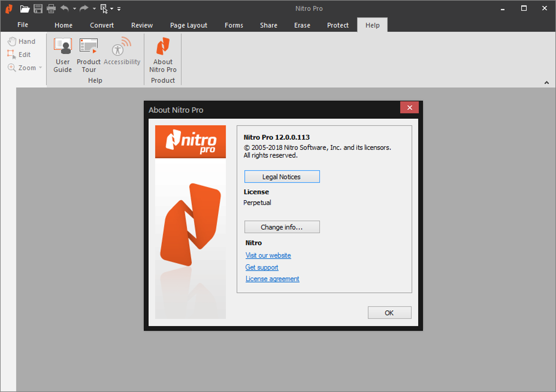
Task: Open the Legal Notices
Action: tap(282, 176)
